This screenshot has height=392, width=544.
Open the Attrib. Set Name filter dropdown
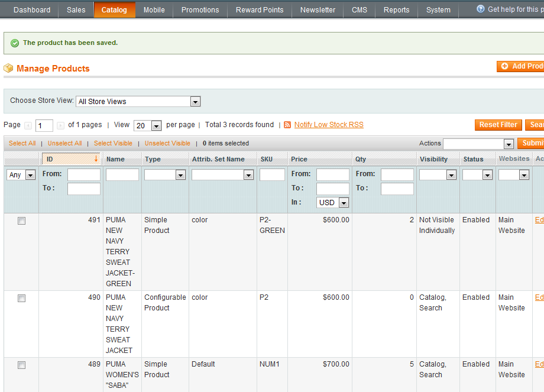[223, 175]
